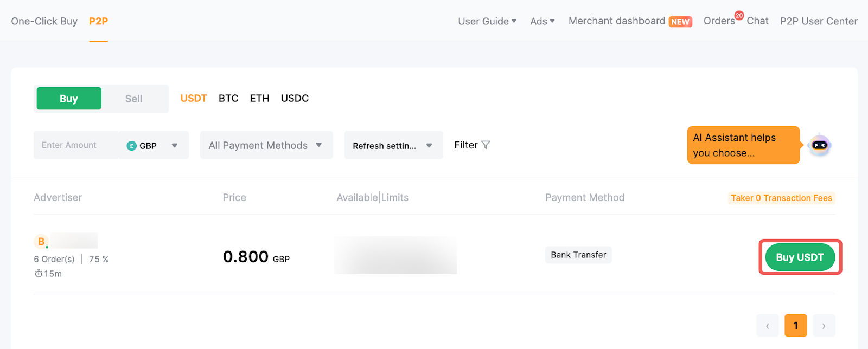Open the P2P User Center link

coord(819,21)
